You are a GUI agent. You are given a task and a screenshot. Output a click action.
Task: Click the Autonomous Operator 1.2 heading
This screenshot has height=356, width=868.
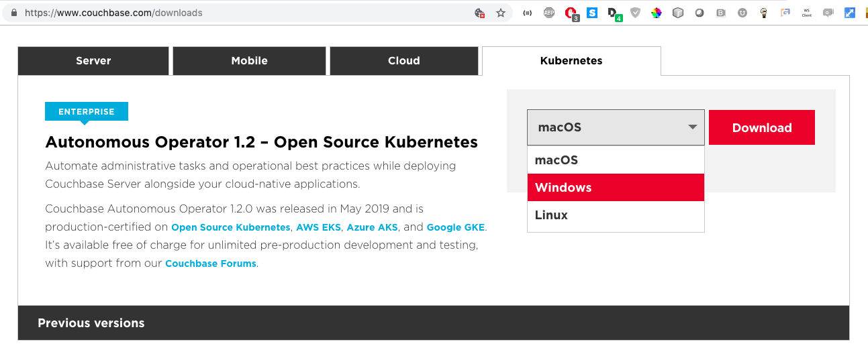tap(262, 142)
